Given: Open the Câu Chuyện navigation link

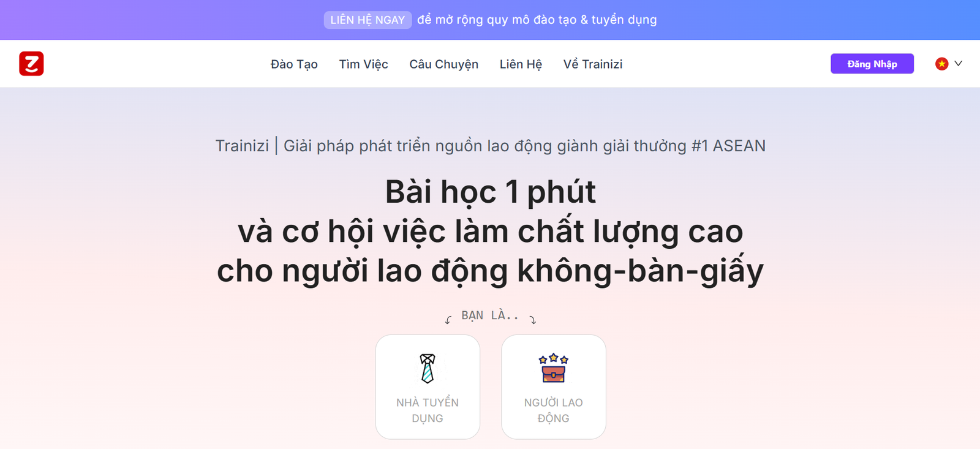Looking at the screenshot, I should (444, 64).
